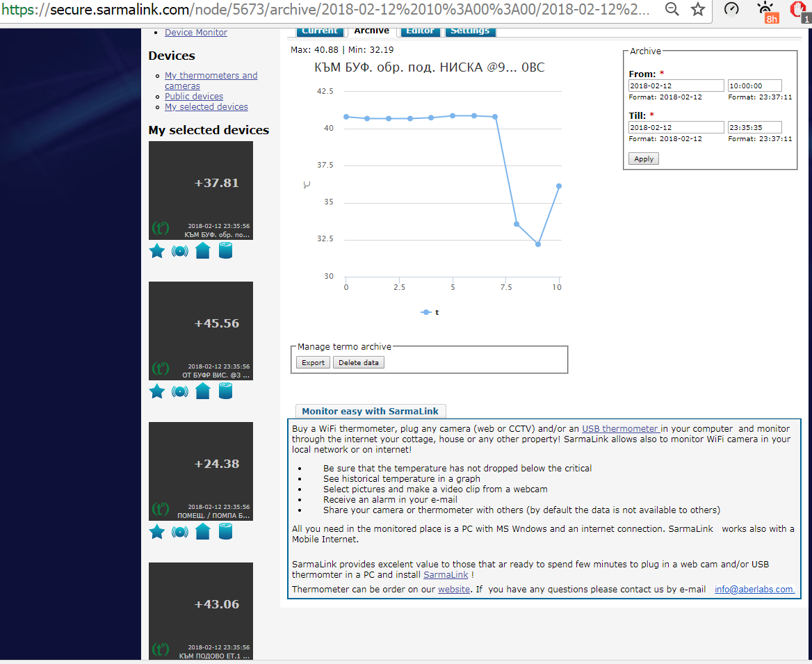
Task: Click the From time input field
Action: pyautogui.click(x=754, y=86)
